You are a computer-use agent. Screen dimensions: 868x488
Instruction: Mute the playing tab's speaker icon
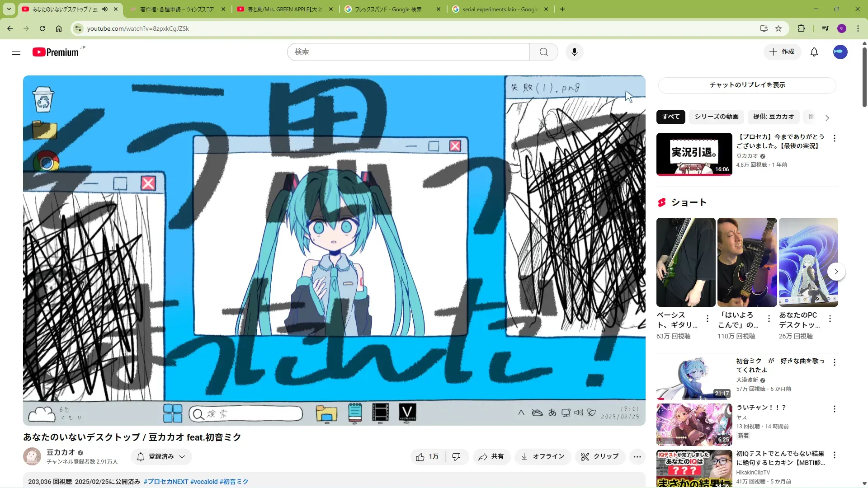point(105,9)
